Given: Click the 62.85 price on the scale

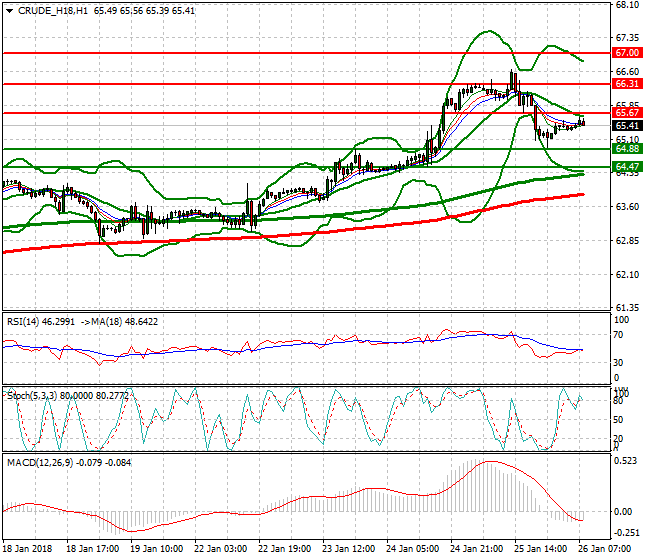Looking at the screenshot, I should click(x=627, y=240).
